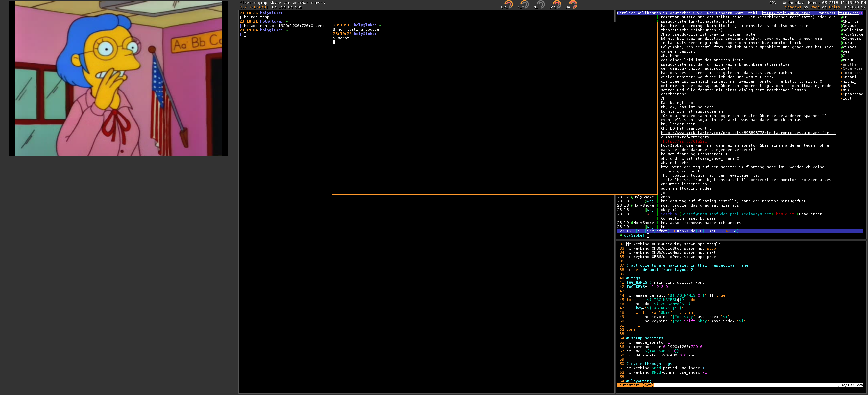Click the 'up 19d 0h 50m' uptime text
Screen dimensions: 868x395
click(x=287, y=7)
